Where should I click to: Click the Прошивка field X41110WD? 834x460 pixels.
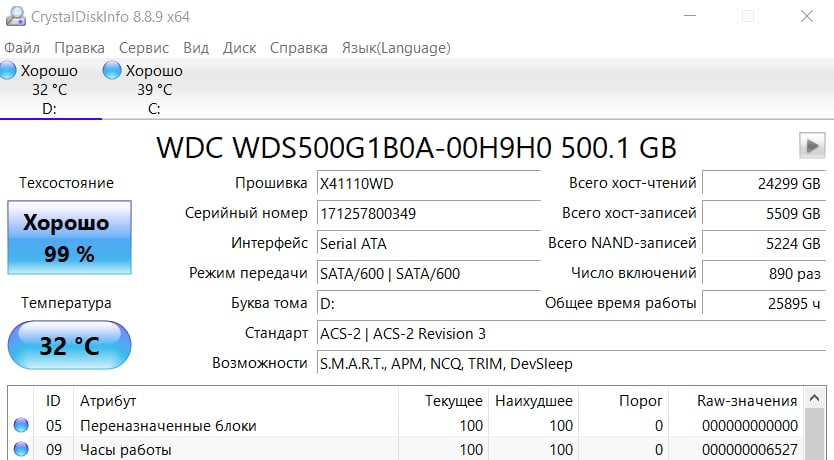pyautogui.click(x=429, y=184)
